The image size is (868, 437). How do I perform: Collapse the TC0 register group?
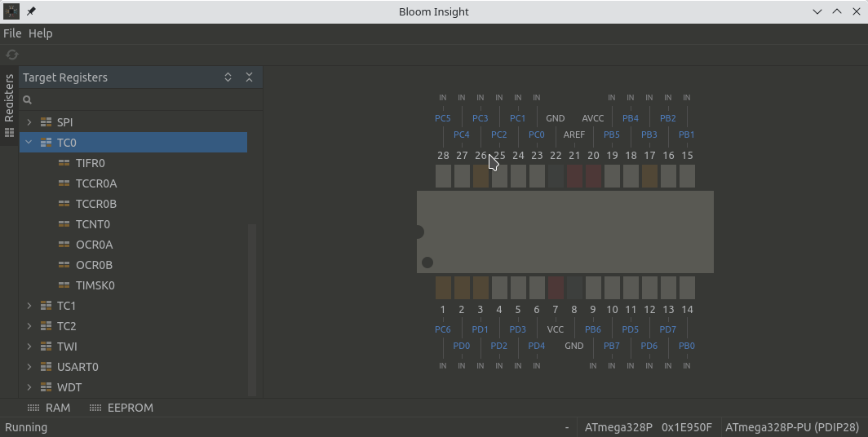[x=29, y=142]
